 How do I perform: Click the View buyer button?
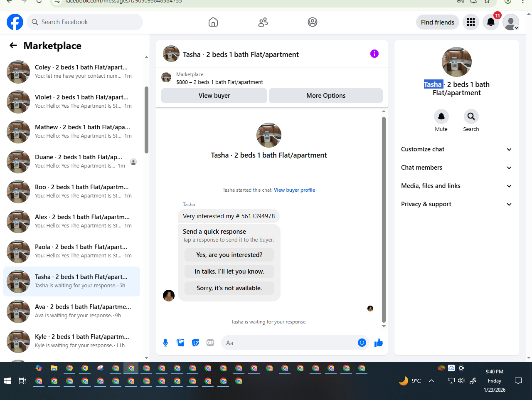pos(214,96)
